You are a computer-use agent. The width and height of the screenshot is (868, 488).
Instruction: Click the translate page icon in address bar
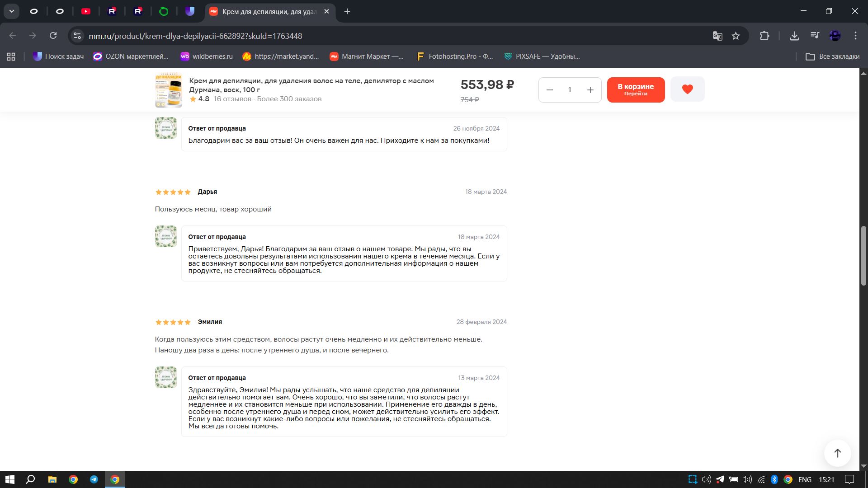pos(717,36)
